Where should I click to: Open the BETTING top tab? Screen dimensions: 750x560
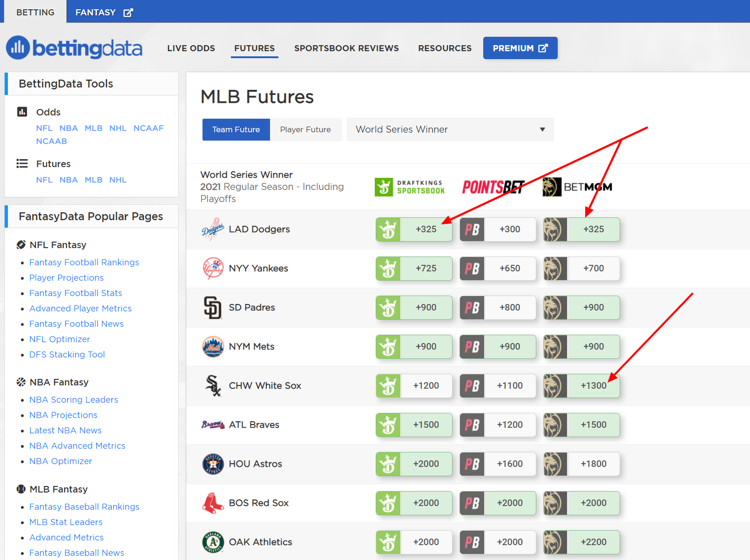[35, 12]
